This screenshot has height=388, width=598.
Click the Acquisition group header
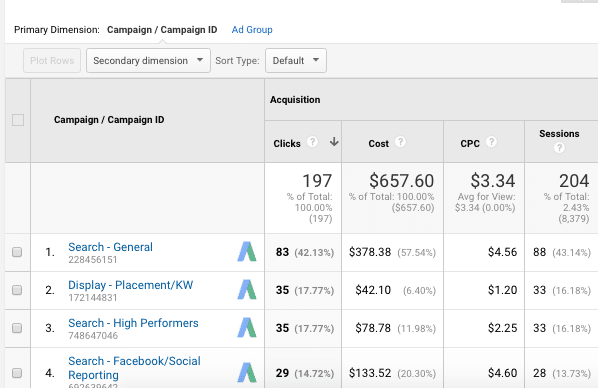click(295, 100)
